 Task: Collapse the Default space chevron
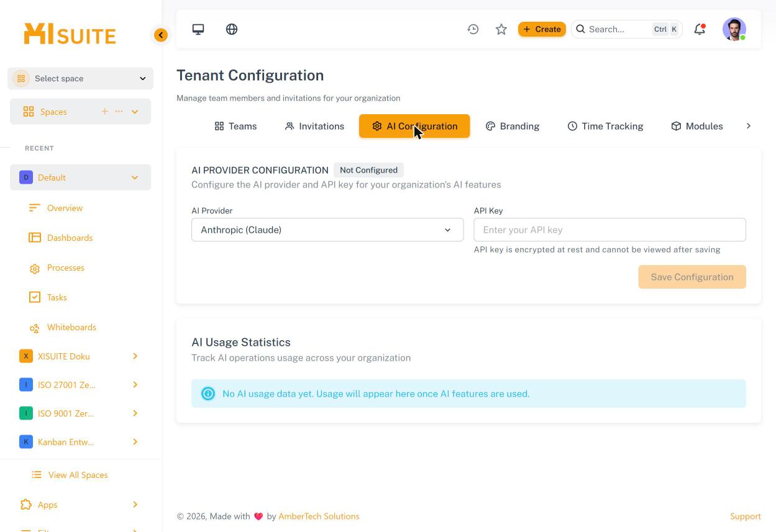(135, 178)
